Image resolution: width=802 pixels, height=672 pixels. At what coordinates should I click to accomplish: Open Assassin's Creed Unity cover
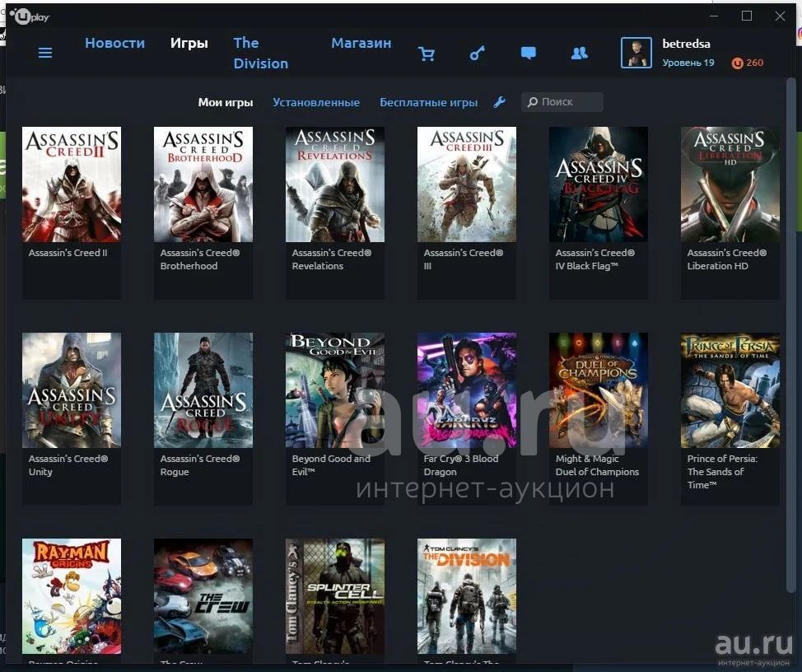(72, 390)
